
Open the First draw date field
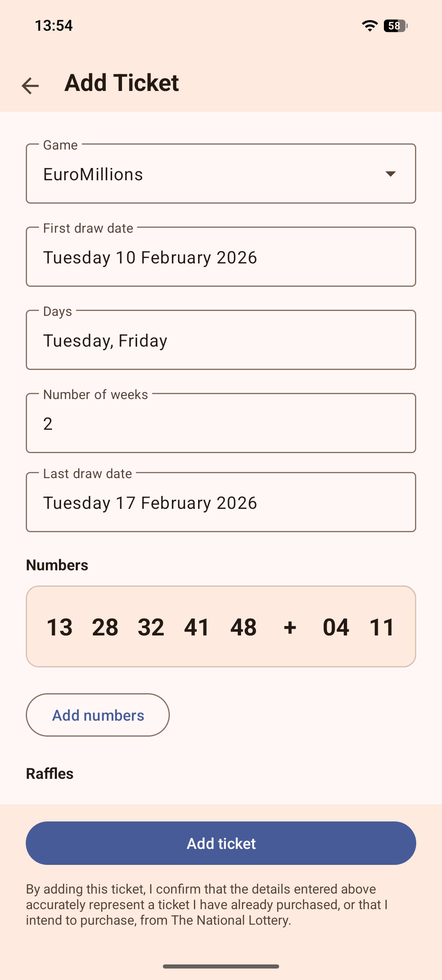pyautogui.click(x=221, y=257)
